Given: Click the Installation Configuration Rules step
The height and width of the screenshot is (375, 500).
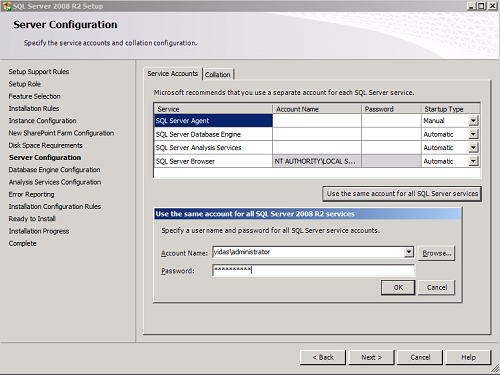Looking at the screenshot, I should click(55, 207).
